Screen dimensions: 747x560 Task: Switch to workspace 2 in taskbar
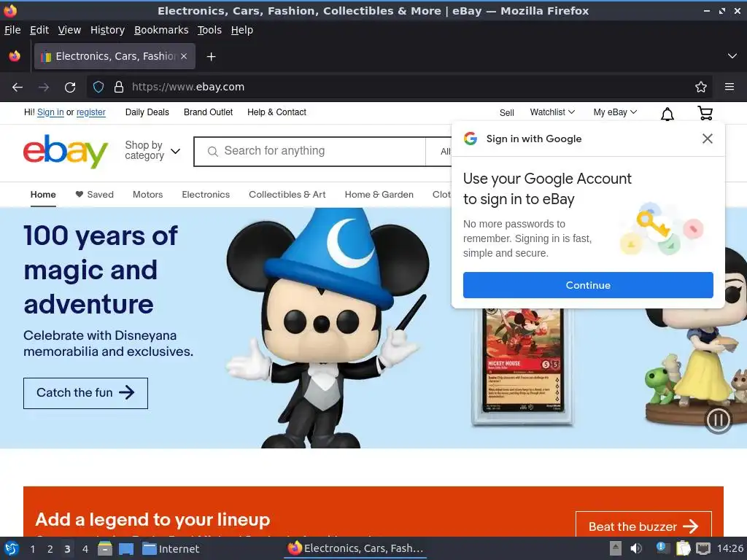50,549
